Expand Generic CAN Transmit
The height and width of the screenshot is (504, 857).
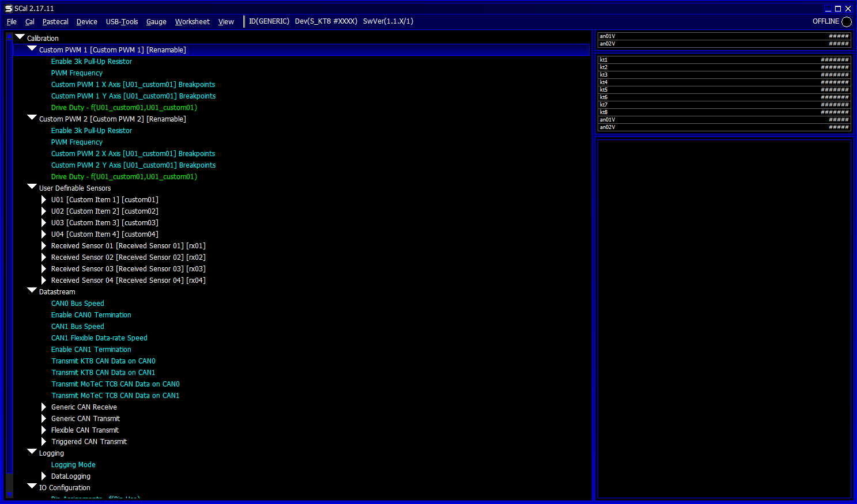(44, 419)
